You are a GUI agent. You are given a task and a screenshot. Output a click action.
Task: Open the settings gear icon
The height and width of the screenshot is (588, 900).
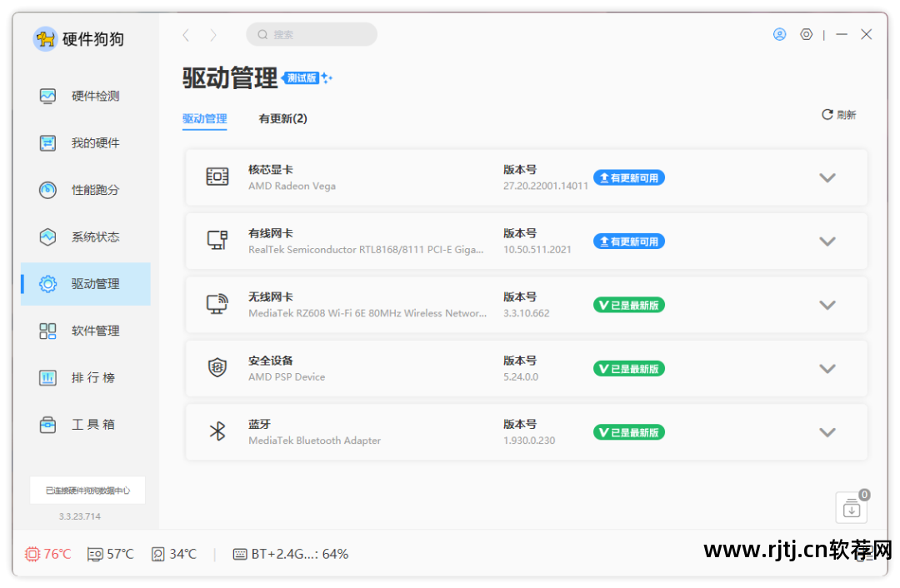coord(806,34)
